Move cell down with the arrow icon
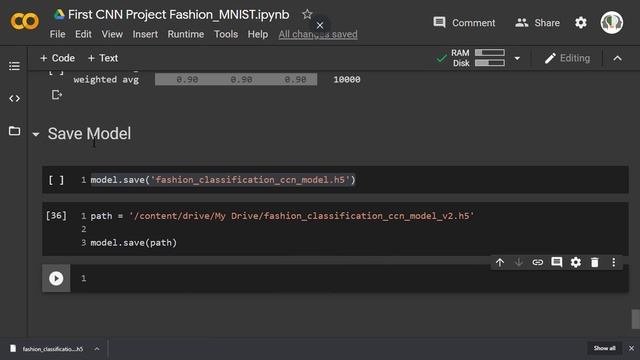The width and height of the screenshot is (640, 360). (x=518, y=262)
